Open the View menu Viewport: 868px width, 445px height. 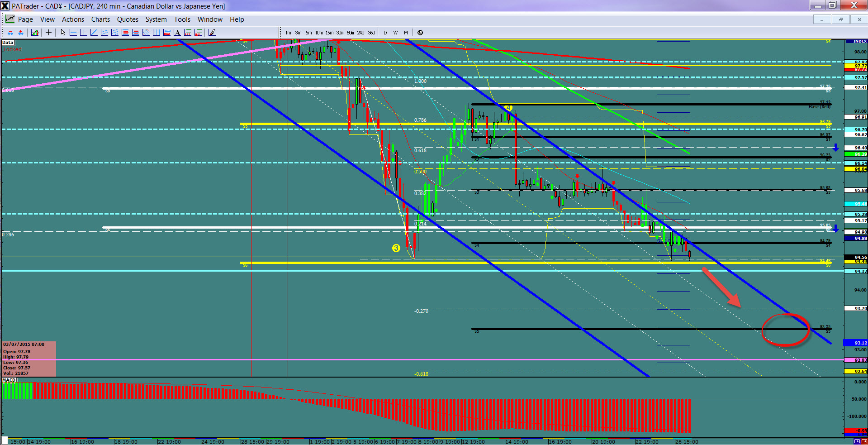[x=47, y=19]
